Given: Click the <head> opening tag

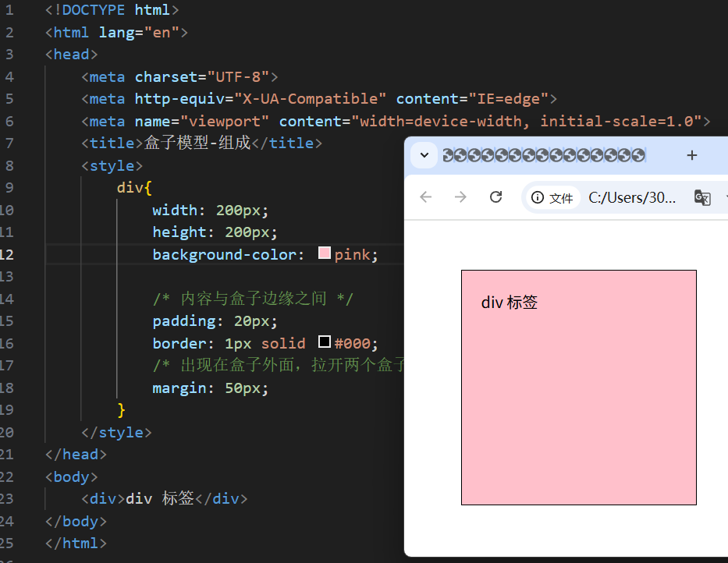Looking at the screenshot, I should click(x=72, y=55).
